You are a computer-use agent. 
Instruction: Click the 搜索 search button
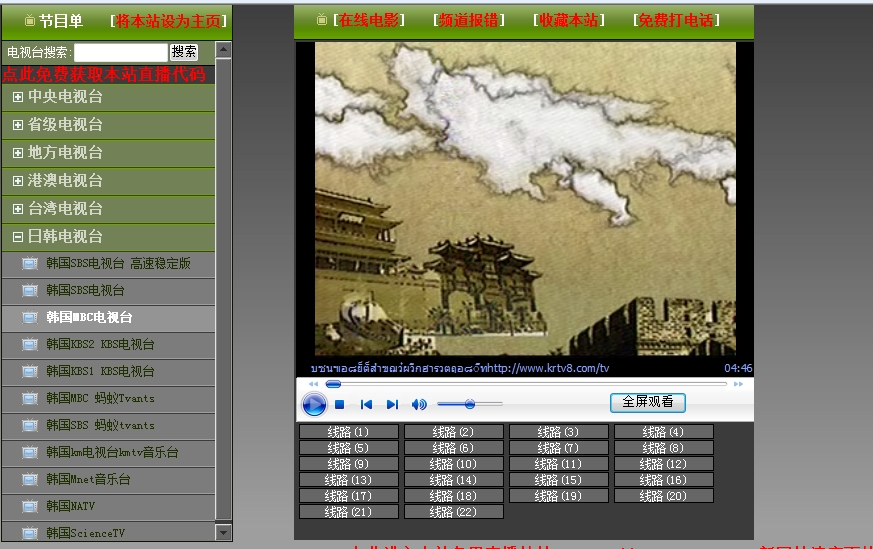184,52
